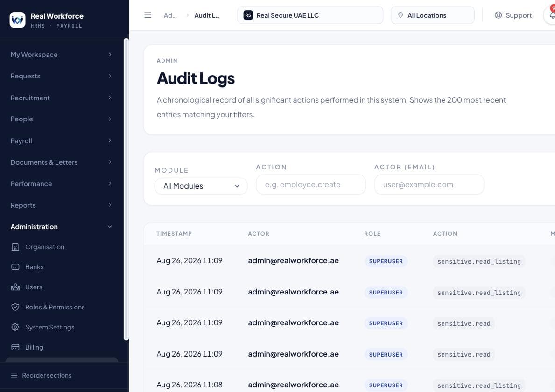Screen dimensions: 555x392
Task: Focus the Actor email filter field
Action: [x=429, y=184]
